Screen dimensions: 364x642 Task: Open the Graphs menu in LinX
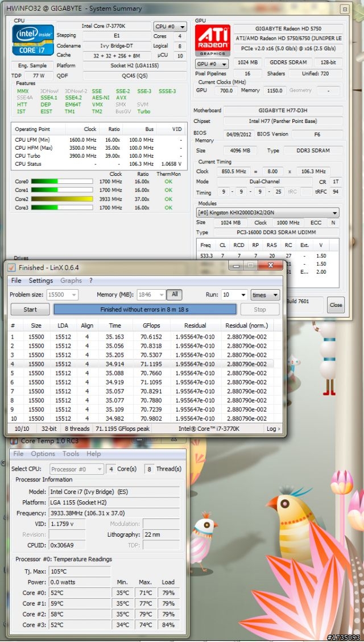pos(71,281)
